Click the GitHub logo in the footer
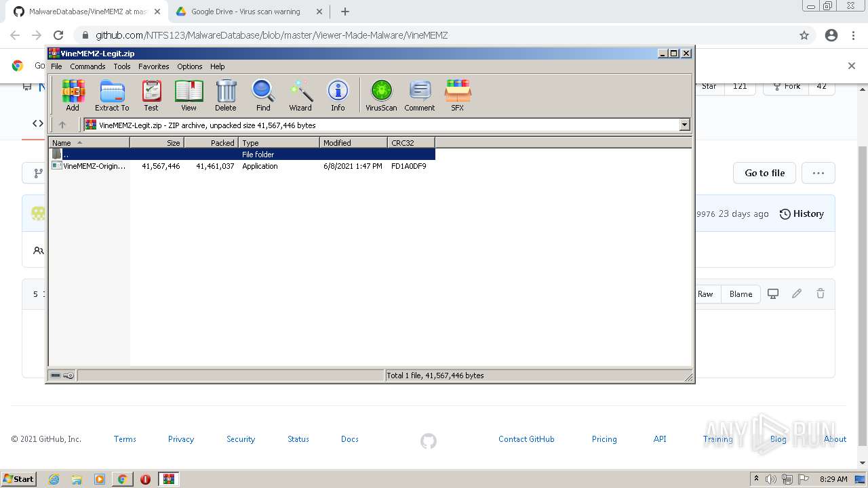 click(429, 441)
